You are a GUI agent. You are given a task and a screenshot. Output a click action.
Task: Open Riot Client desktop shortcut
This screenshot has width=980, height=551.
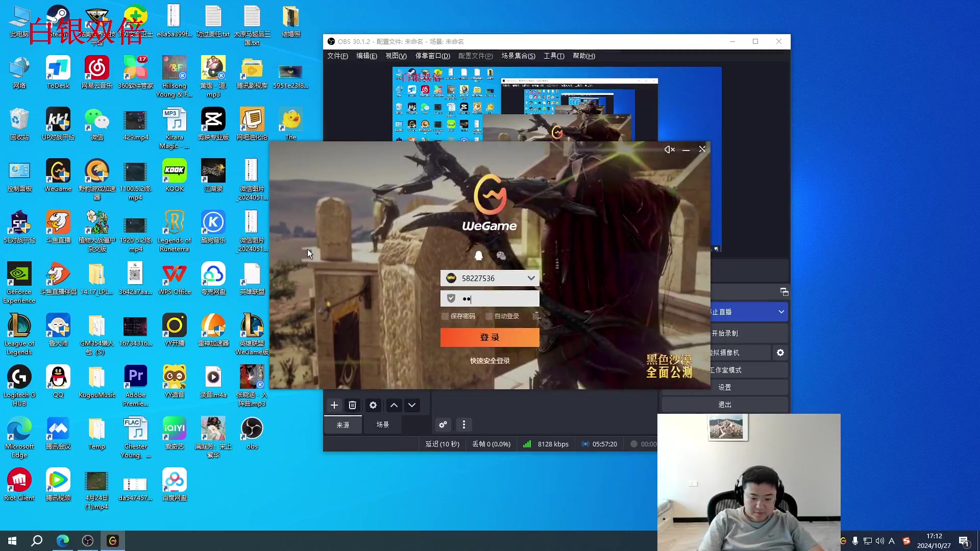click(x=19, y=484)
